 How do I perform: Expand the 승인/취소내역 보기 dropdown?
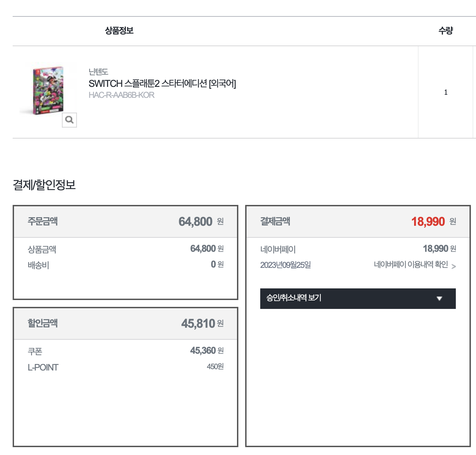[x=358, y=298]
